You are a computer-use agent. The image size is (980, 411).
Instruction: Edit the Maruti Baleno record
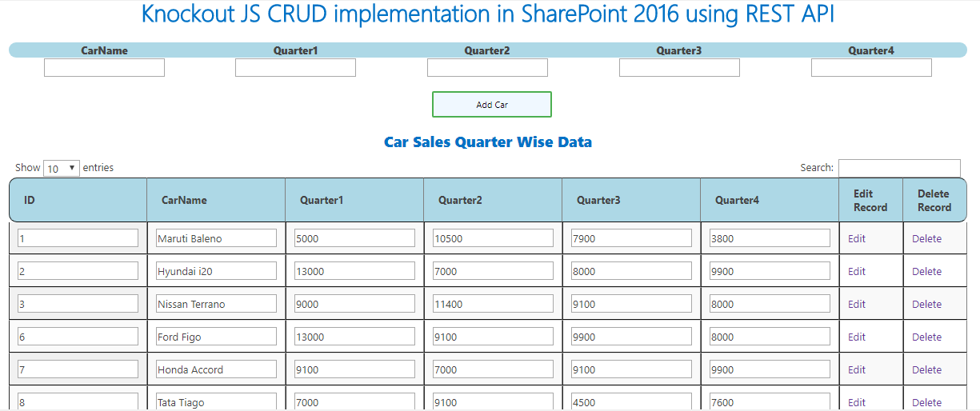(x=857, y=238)
